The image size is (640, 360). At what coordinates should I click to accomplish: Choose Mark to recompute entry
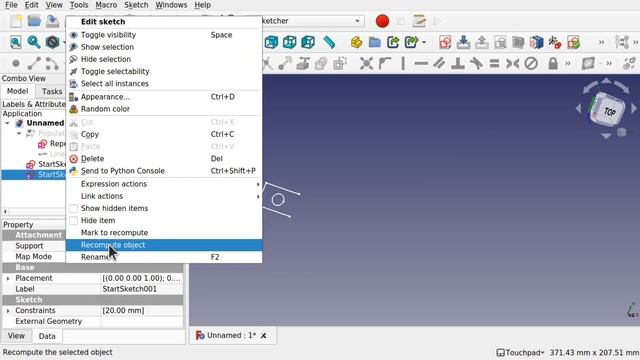coord(164,233)
